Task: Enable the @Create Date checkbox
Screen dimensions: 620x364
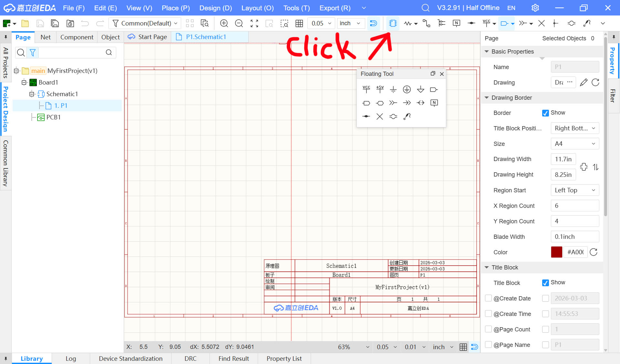Action: pos(489,298)
